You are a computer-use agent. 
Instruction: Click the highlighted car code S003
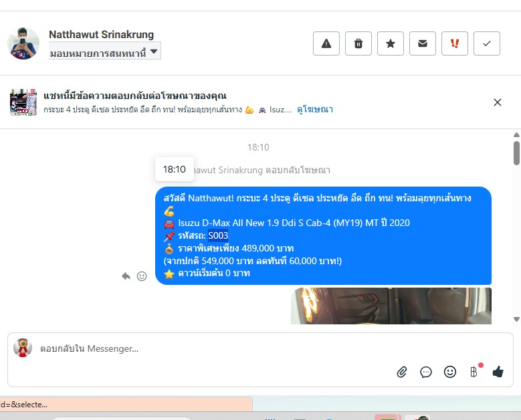click(x=218, y=235)
